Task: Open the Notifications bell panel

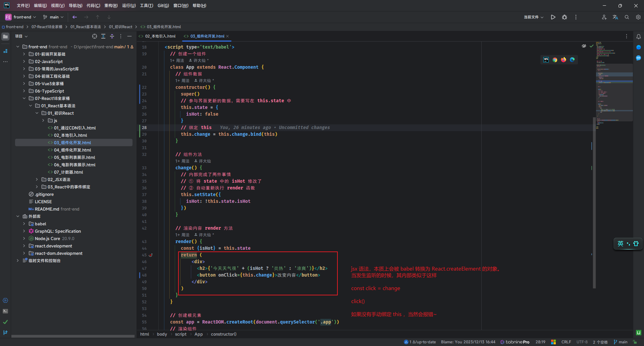Action: point(639,37)
